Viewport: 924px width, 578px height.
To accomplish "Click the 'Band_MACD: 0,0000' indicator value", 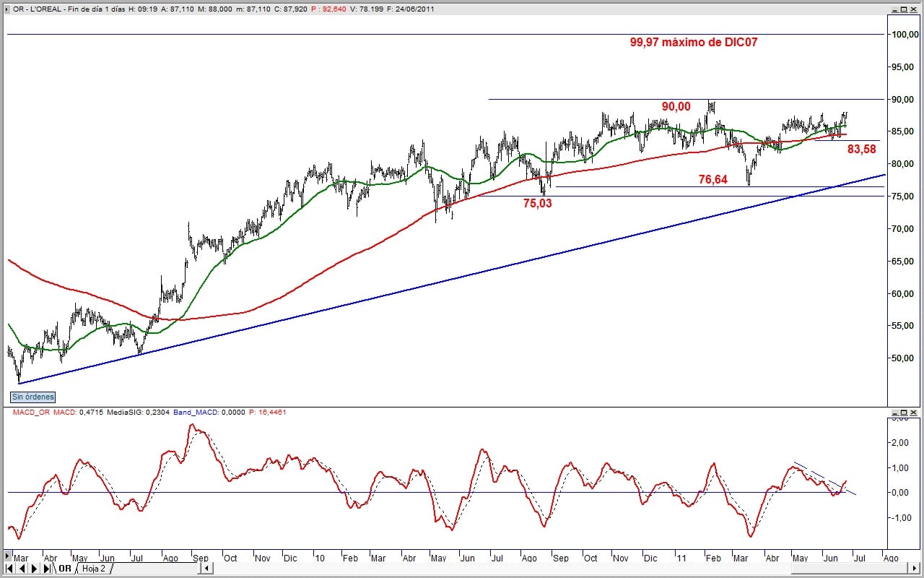I will tap(210, 412).
